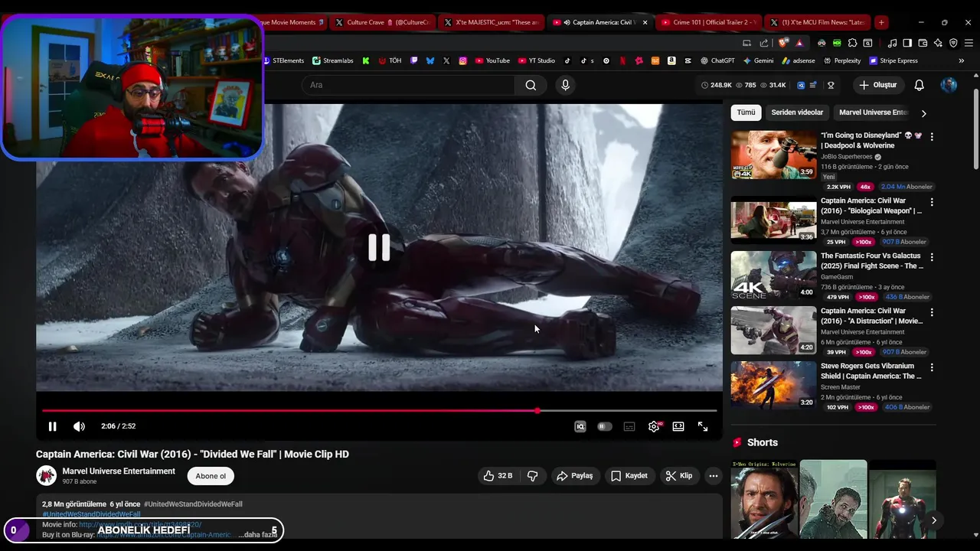Switch the player to theater mode
Screen dimensions: 980x551
pos(678,426)
